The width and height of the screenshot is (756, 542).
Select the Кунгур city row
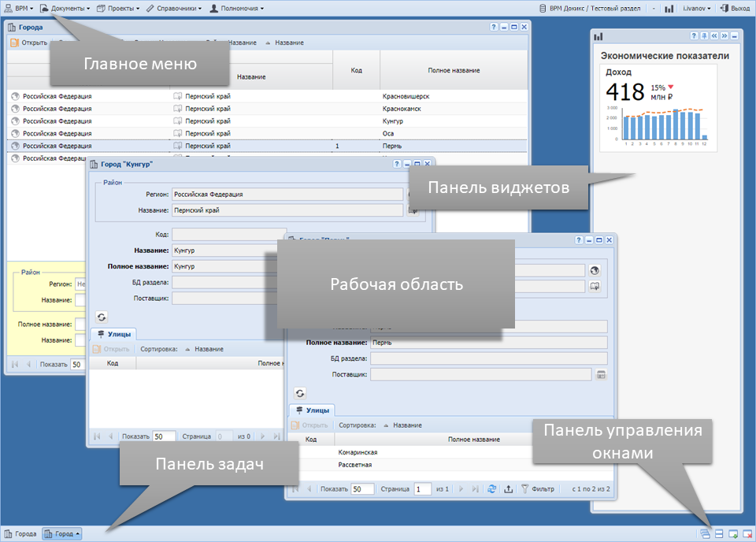click(x=267, y=121)
